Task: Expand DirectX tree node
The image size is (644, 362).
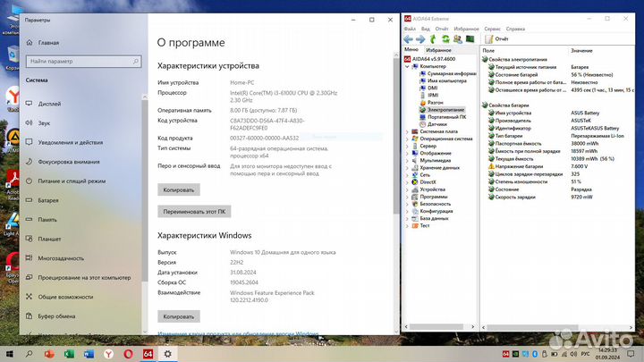Action: (407, 182)
